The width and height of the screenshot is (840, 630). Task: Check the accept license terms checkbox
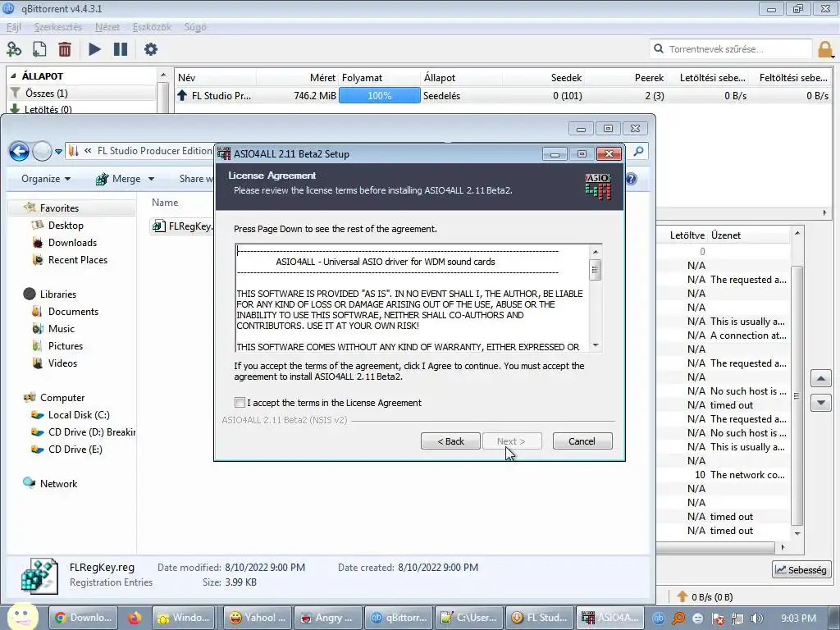[240, 402]
